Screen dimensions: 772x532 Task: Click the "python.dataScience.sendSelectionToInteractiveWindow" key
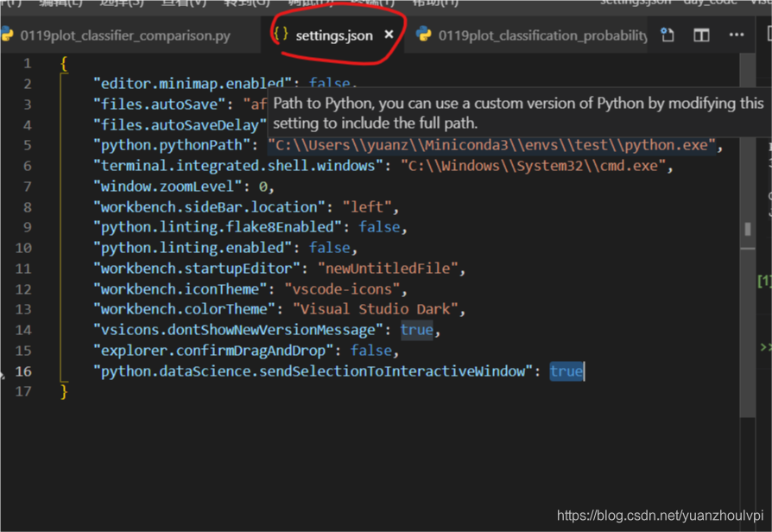[x=312, y=371]
